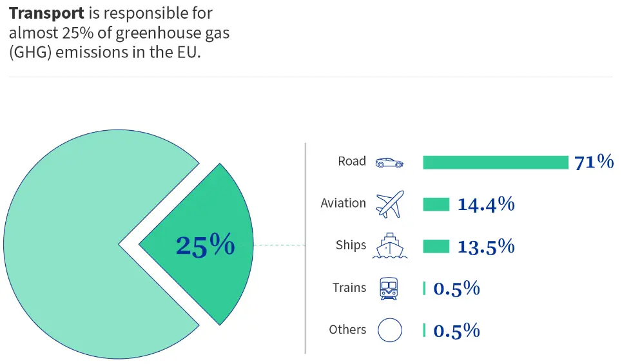Click the train icon beside Trains

(x=389, y=288)
